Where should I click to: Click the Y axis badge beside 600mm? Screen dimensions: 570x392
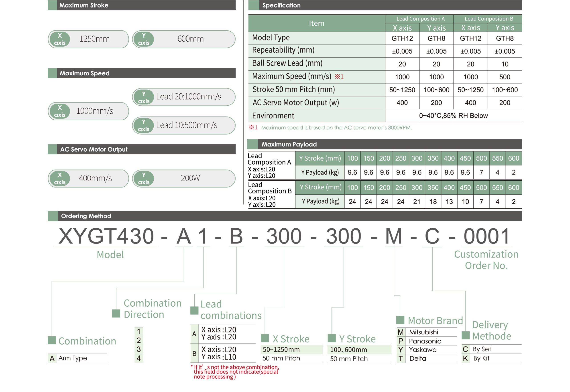click(144, 39)
